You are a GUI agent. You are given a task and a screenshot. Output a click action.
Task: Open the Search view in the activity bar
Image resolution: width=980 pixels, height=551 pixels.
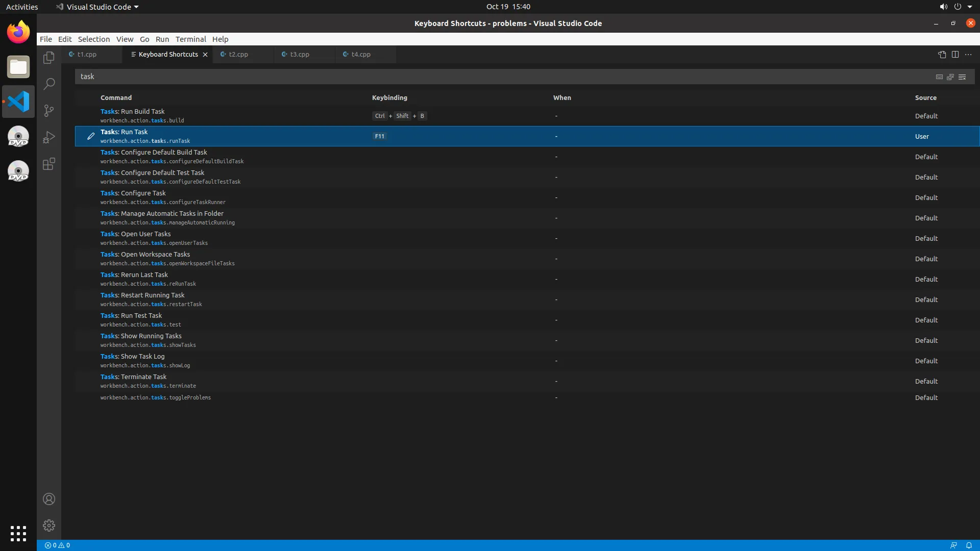pos(49,84)
